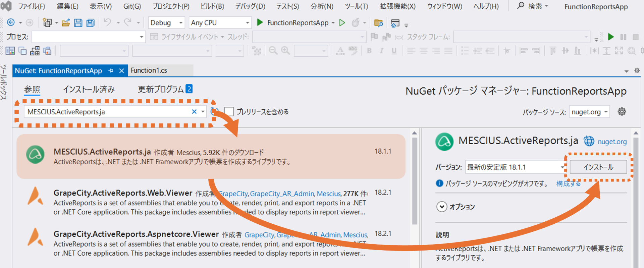This screenshot has height=268, width=644.
Task: Close the NuGet: FunctionReportsApp tab
Action: [x=122, y=71]
